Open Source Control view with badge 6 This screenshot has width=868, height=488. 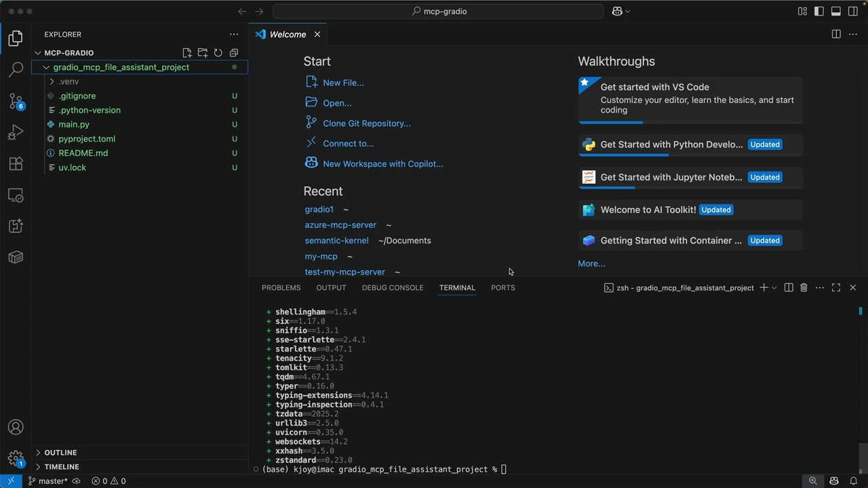click(16, 102)
